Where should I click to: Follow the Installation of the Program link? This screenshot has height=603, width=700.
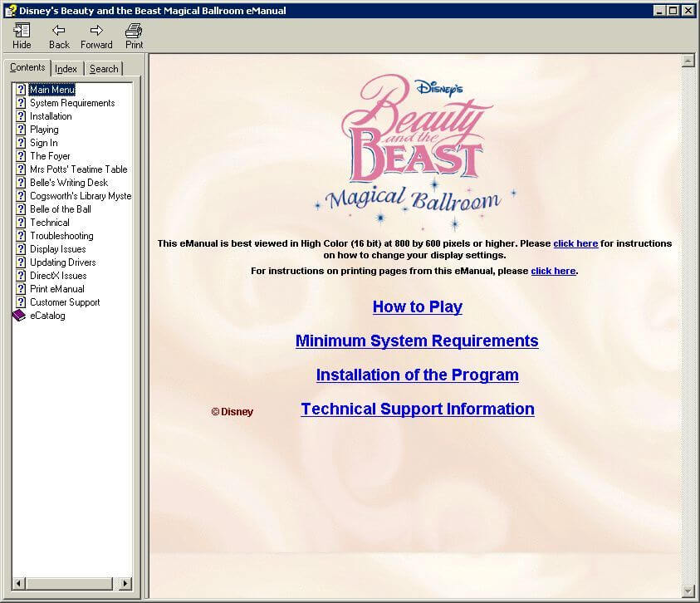(418, 375)
